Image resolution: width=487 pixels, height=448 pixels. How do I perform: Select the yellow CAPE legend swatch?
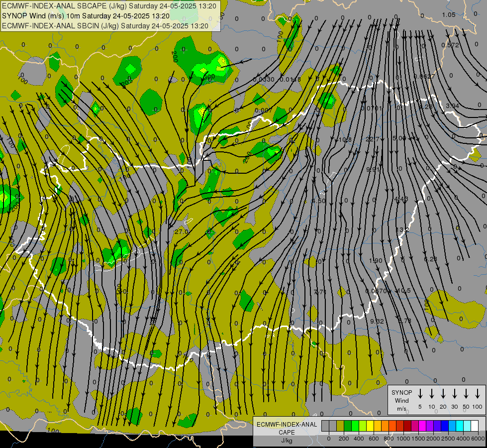pyautogui.click(x=370, y=426)
